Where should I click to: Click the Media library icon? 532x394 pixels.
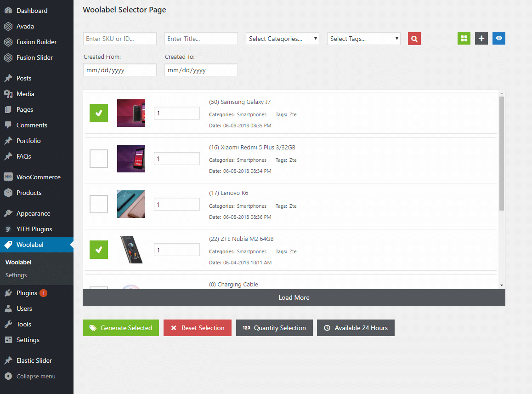point(8,94)
